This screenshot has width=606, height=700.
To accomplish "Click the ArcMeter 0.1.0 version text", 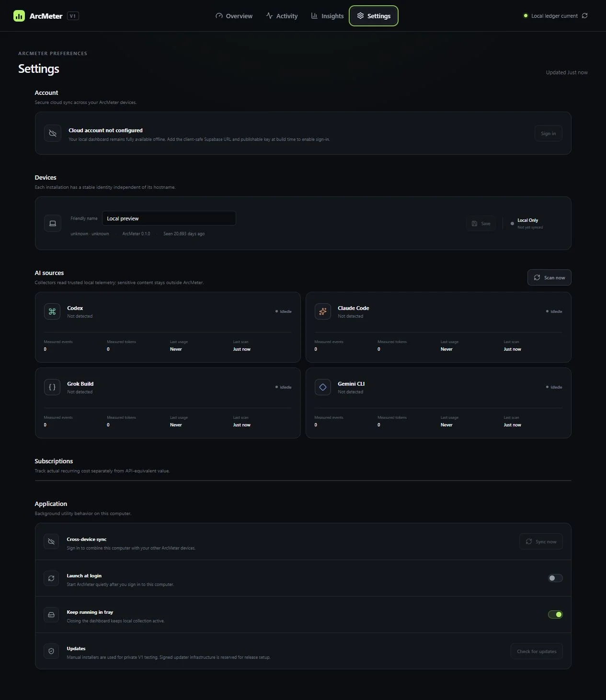I will pos(136,234).
